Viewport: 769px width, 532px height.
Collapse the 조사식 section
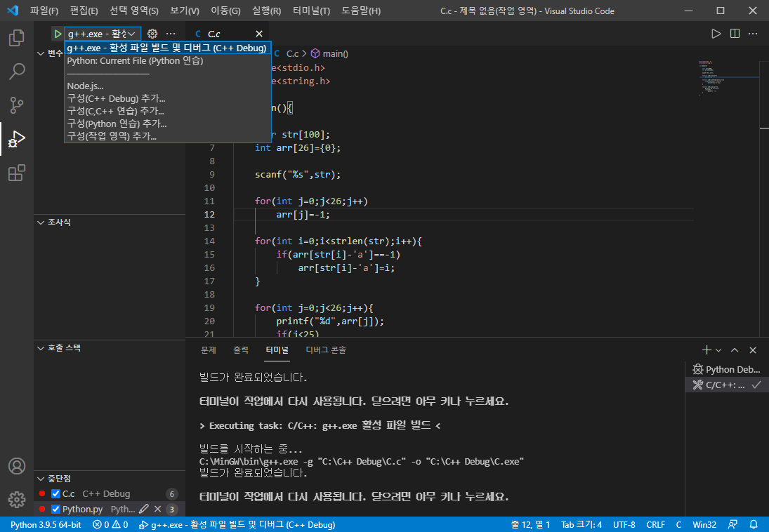click(41, 222)
